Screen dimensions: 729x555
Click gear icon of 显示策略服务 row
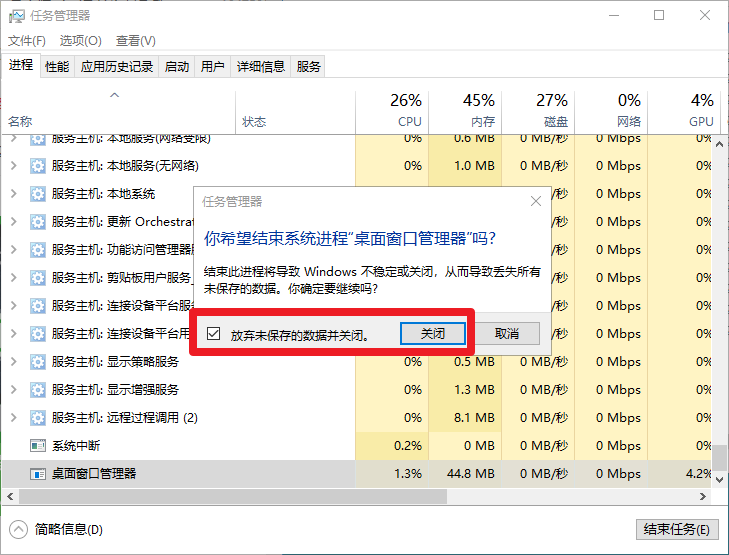38,362
